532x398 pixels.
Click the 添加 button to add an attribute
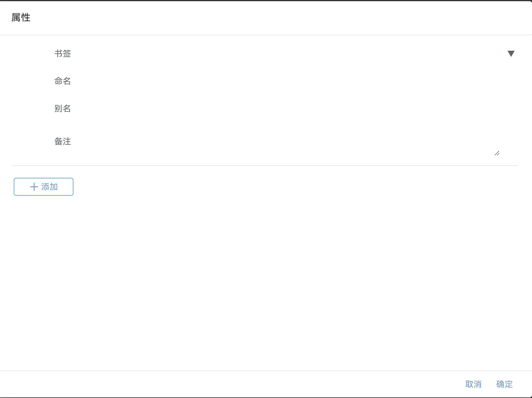coord(43,186)
